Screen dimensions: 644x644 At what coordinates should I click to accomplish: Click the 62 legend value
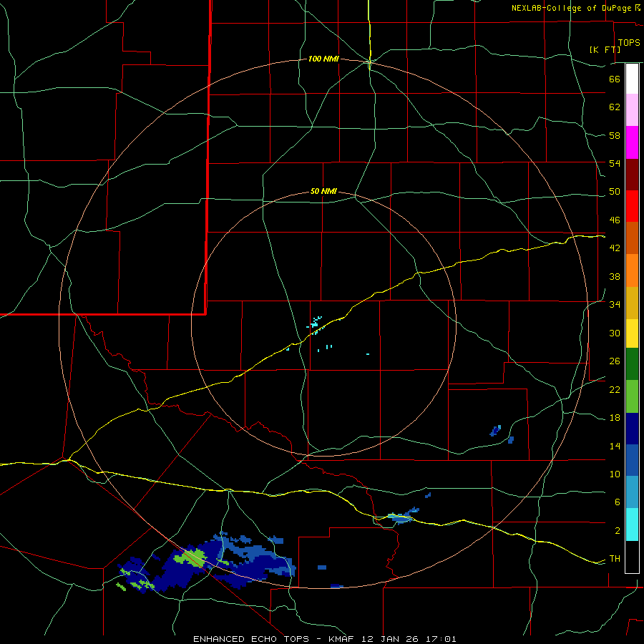point(615,107)
